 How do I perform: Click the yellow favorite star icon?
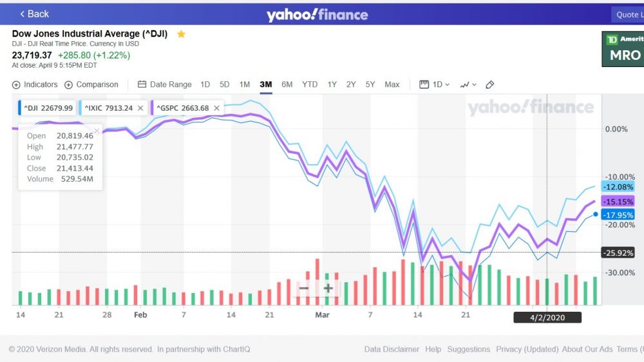point(181,34)
